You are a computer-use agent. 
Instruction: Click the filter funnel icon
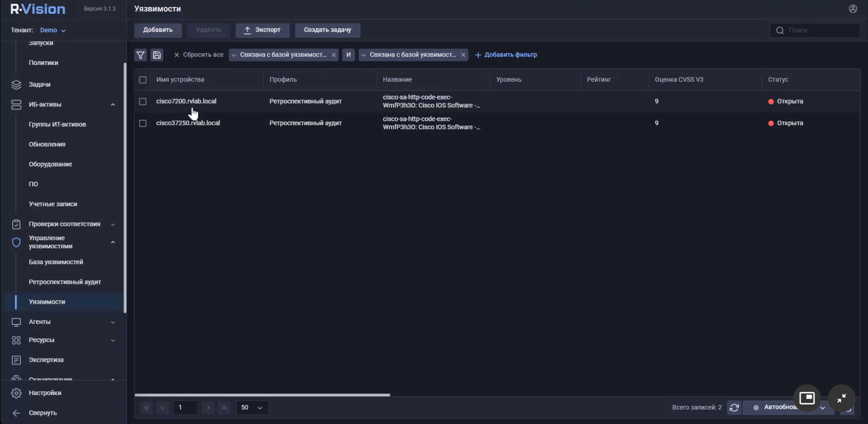point(141,55)
